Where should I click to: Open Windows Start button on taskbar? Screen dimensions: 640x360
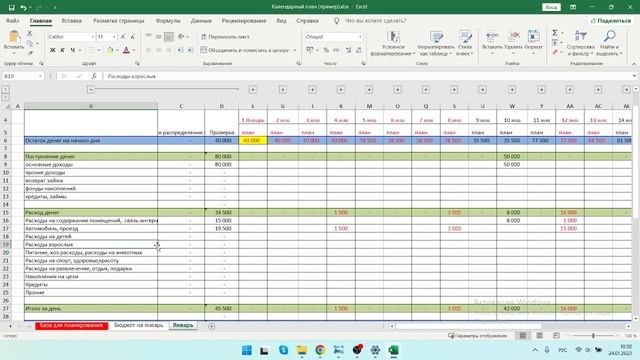pos(247,350)
